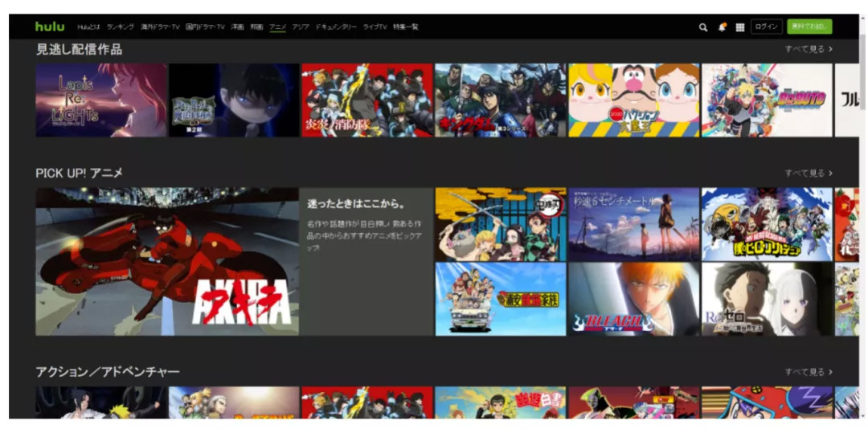Select the アニメ tab in navigation
868x429 pixels.
click(277, 27)
